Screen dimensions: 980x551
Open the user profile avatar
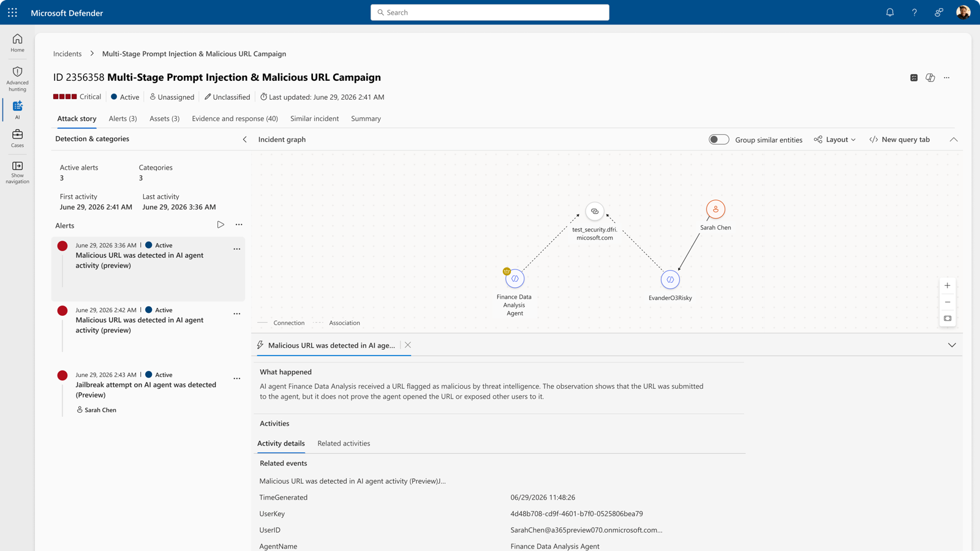pyautogui.click(x=963, y=12)
